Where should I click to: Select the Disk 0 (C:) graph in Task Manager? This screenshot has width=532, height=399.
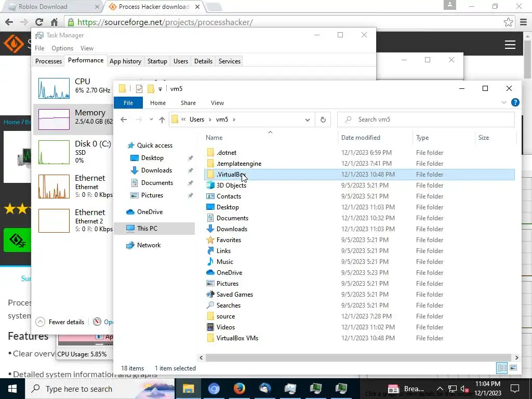(54, 152)
